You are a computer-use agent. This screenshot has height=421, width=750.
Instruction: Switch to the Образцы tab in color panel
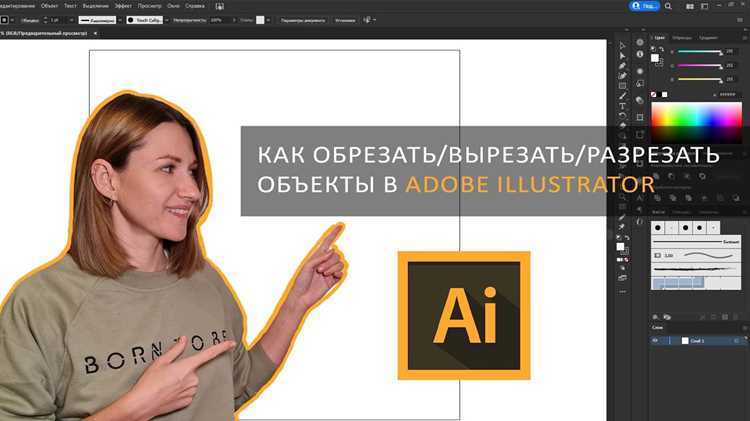681,38
